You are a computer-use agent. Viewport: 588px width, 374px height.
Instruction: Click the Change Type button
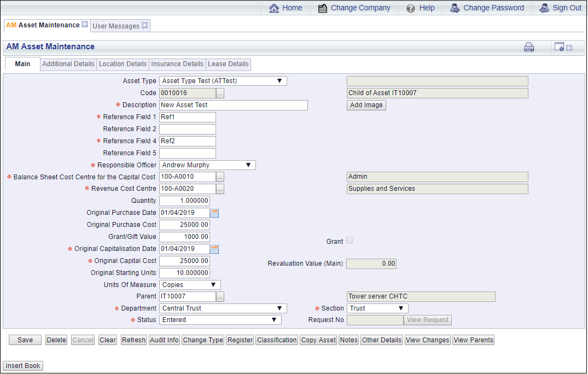point(203,340)
